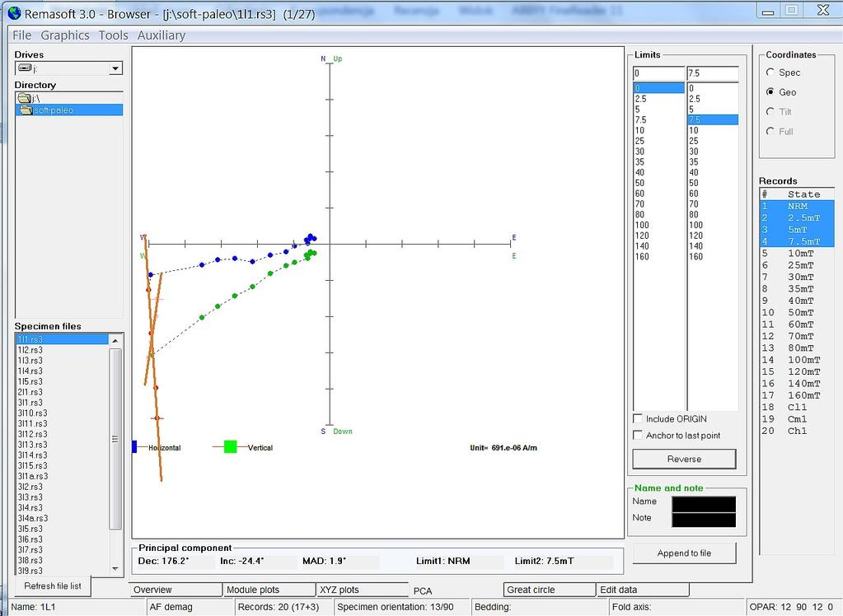Viewport: 843px width, 616px height.
Task: Click the Name field in Name and note
Action: 704,504
